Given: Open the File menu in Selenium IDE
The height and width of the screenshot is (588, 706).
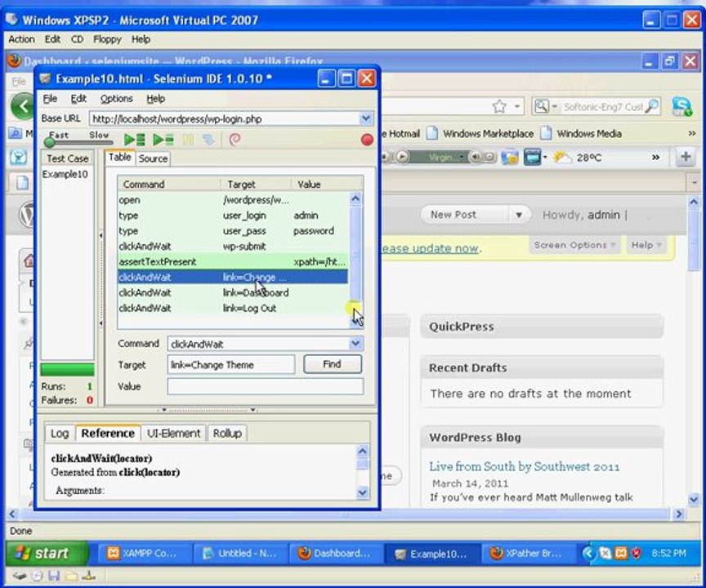Looking at the screenshot, I should [50, 99].
